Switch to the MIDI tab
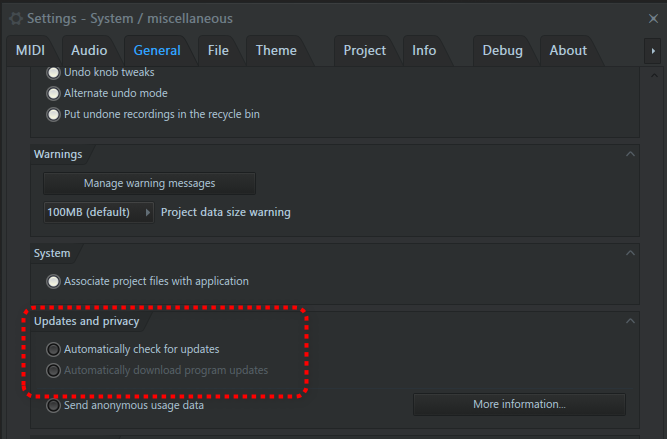The image size is (667, 439). (30, 50)
